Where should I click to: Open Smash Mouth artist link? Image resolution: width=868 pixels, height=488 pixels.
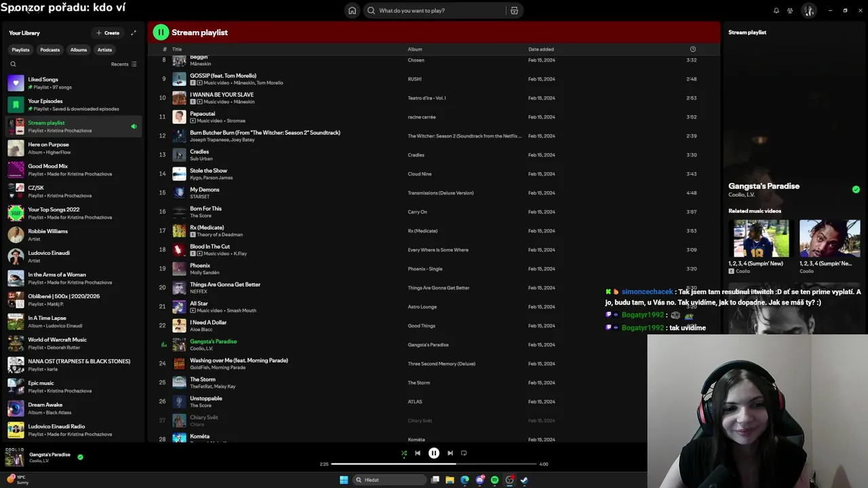pos(241,310)
